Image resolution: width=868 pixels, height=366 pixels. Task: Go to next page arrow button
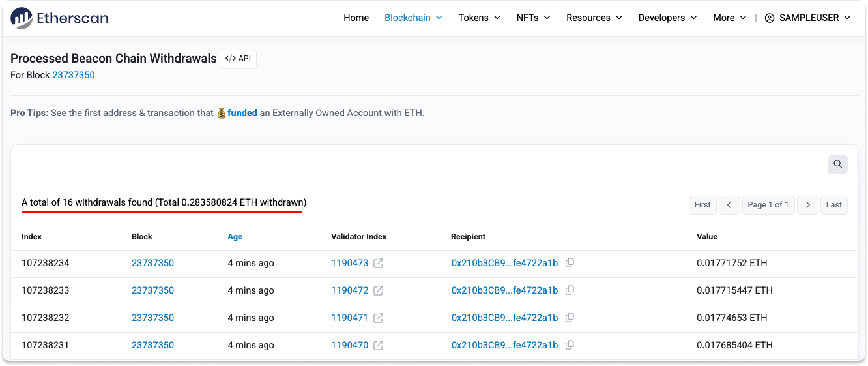807,205
